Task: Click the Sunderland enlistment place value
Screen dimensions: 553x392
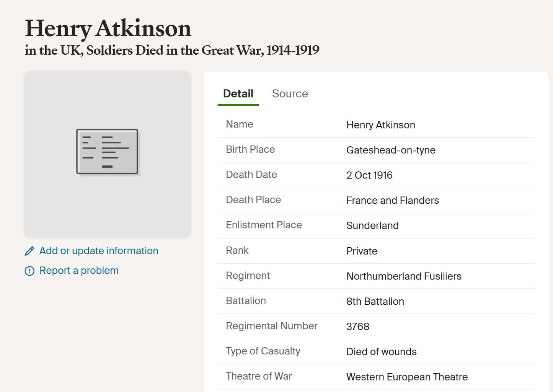Action: coord(372,226)
